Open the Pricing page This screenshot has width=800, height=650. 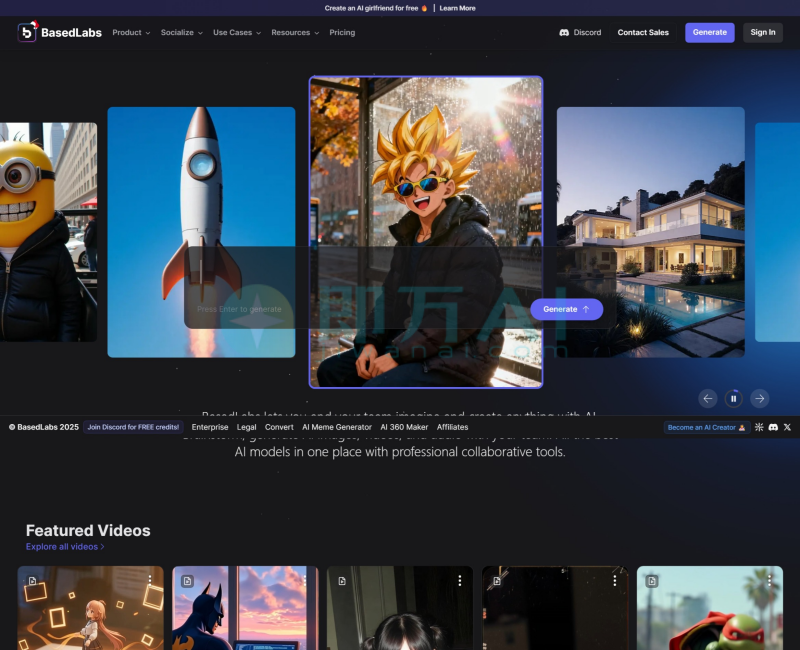(x=342, y=32)
